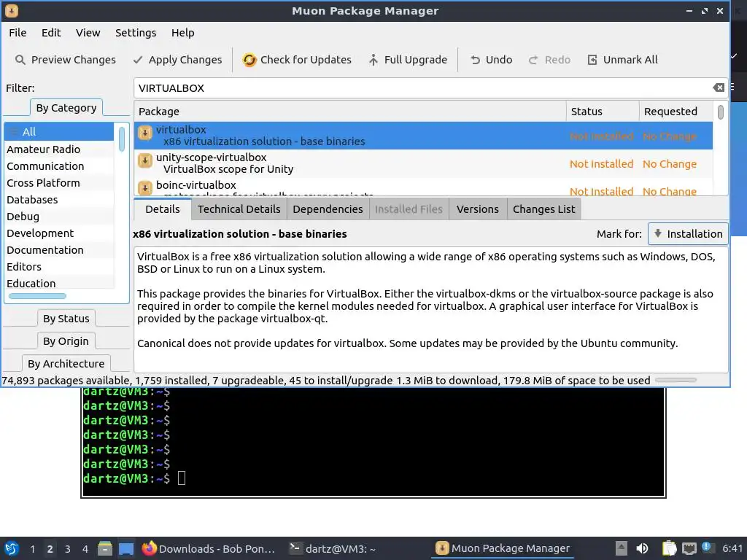747x560 pixels.
Task: Select the Cross Platform category
Action: point(59,183)
